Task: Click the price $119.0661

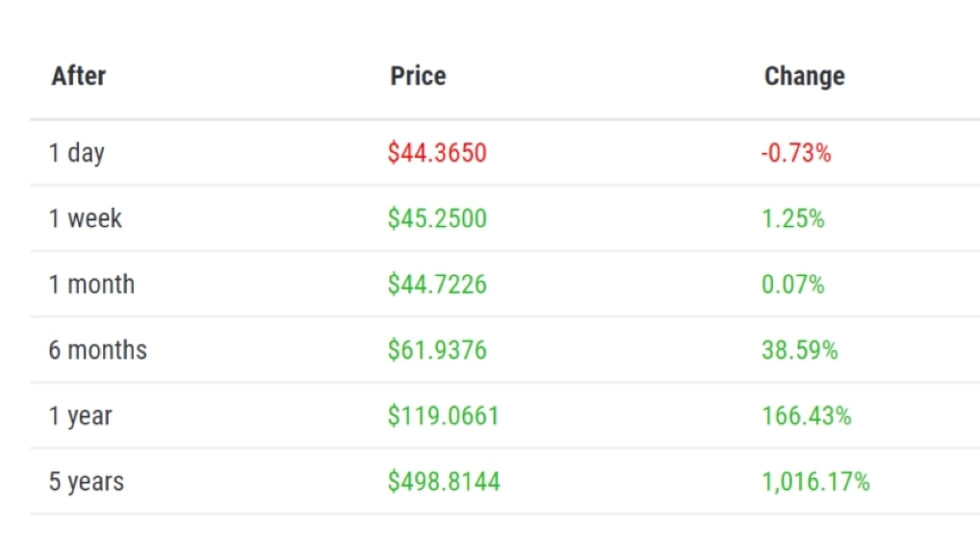Action: [443, 416]
